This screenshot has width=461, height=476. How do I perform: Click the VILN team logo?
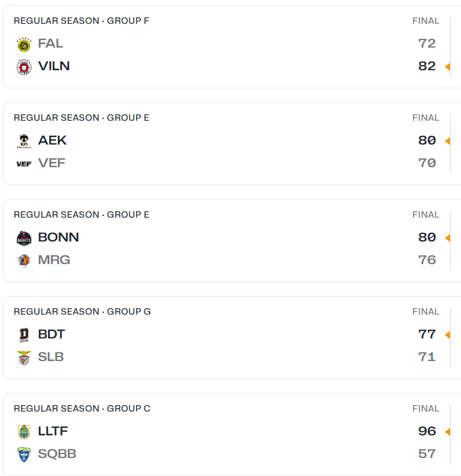[24, 67]
